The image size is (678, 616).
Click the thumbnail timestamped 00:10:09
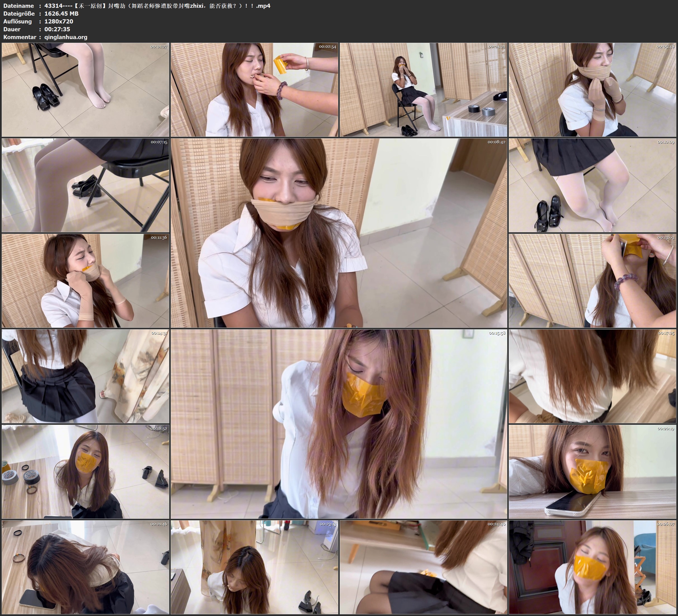[593, 185]
